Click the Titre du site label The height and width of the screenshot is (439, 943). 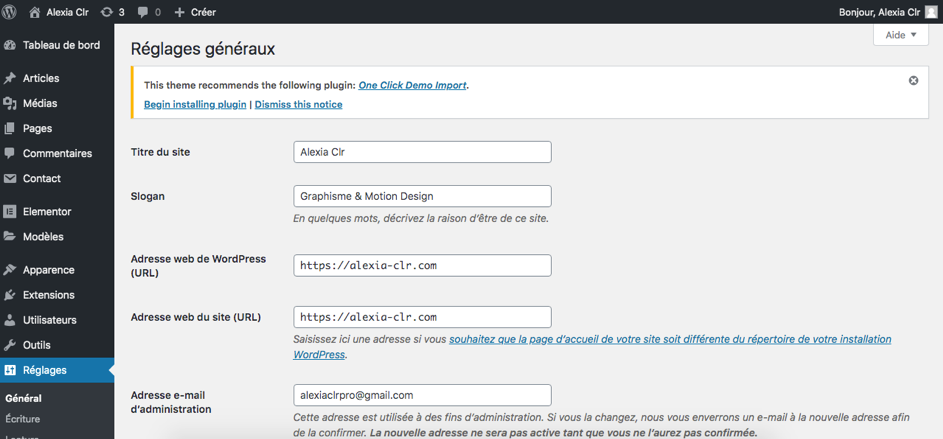pyautogui.click(x=161, y=153)
